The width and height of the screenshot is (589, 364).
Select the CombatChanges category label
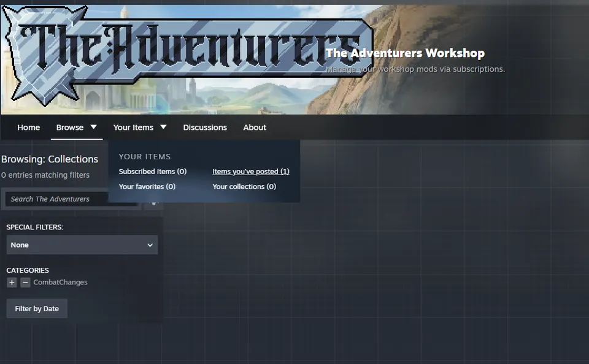(60, 282)
